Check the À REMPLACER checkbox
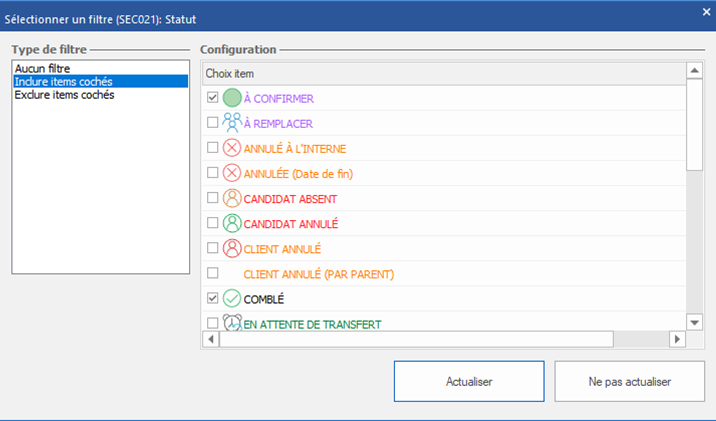 tap(212, 123)
